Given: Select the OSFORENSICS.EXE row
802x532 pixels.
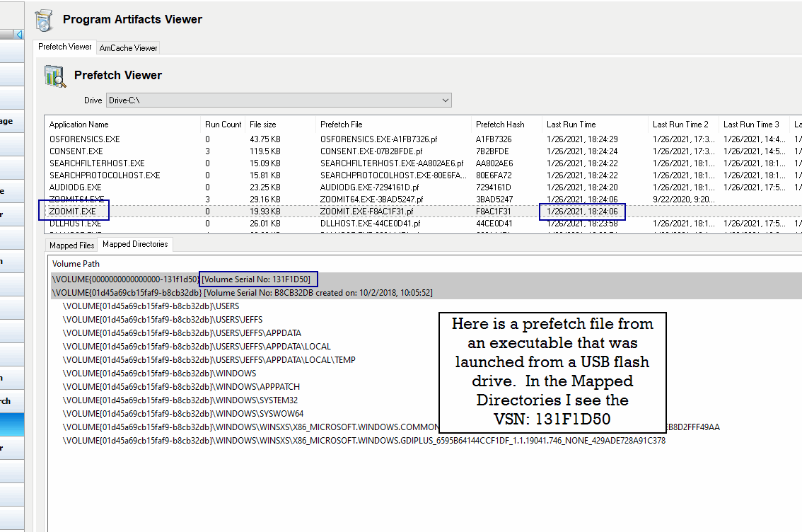Looking at the screenshot, I should tap(423, 139).
